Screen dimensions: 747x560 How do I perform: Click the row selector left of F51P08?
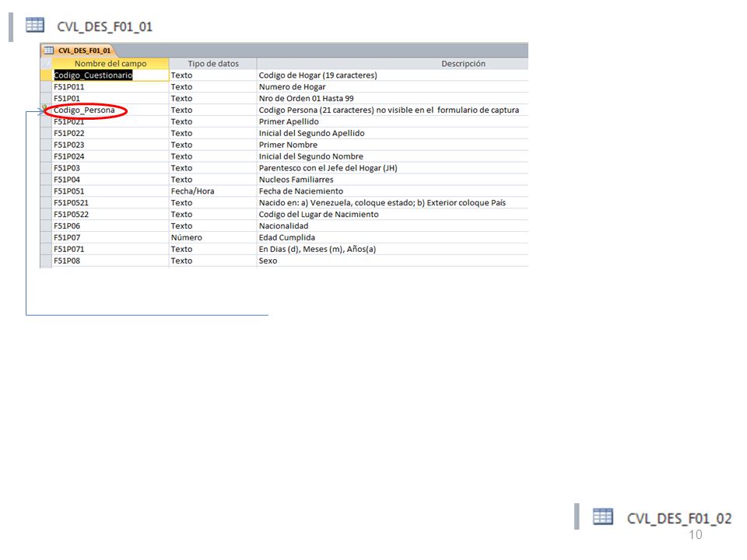pyautogui.click(x=46, y=261)
